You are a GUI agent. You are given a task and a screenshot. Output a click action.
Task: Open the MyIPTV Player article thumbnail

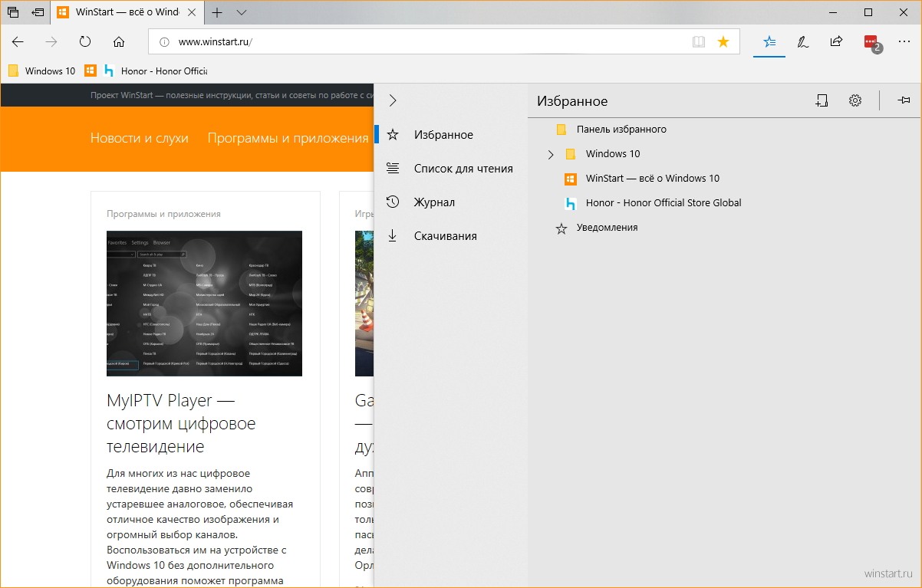pos(204,304)
